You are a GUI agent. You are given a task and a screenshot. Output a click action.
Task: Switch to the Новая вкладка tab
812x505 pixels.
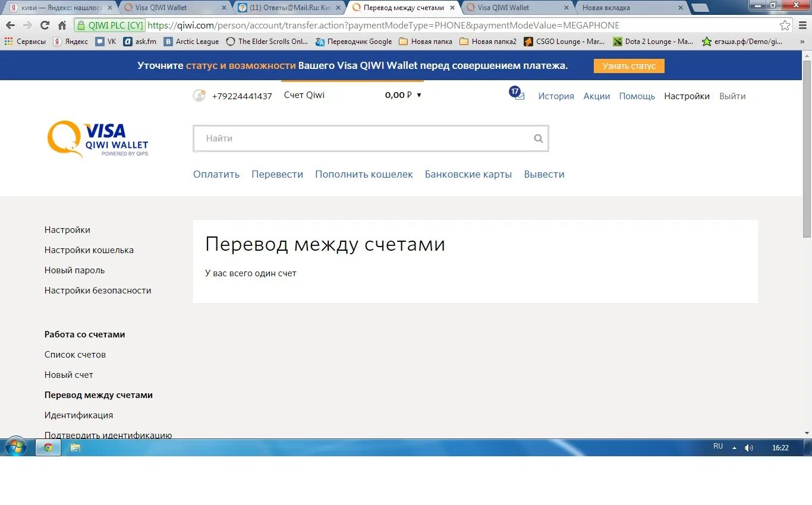click(630, 8)
